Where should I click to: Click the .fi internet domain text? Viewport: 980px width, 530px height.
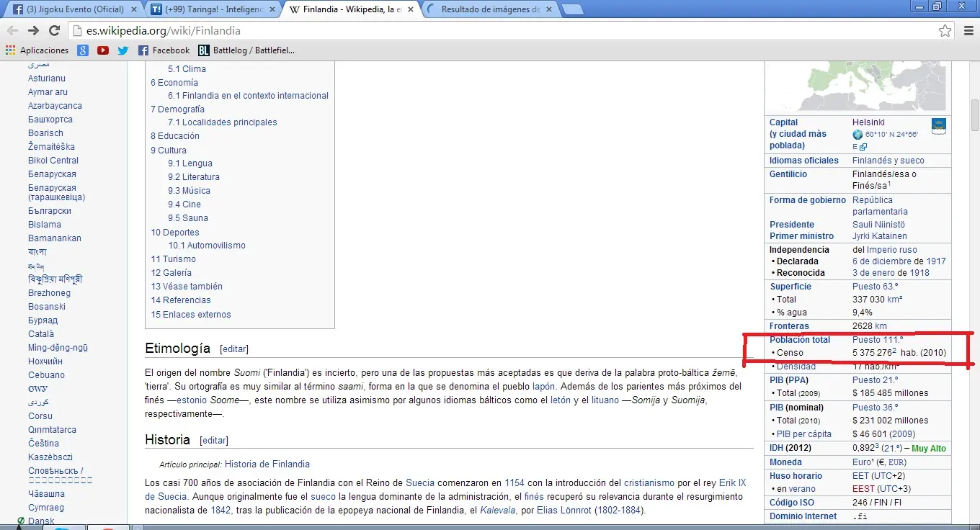860,516
